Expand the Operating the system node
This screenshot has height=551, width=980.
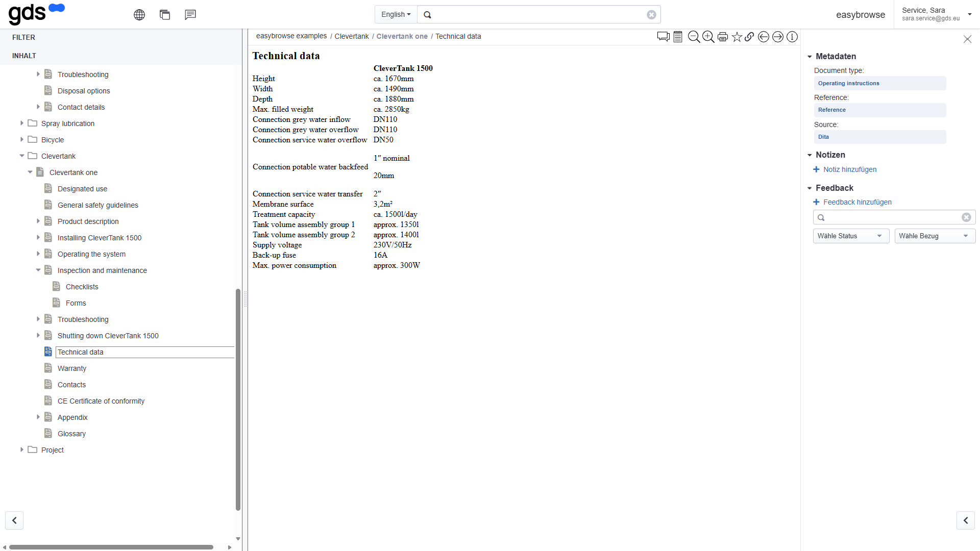pyautogui.click(x=38, y=254)
